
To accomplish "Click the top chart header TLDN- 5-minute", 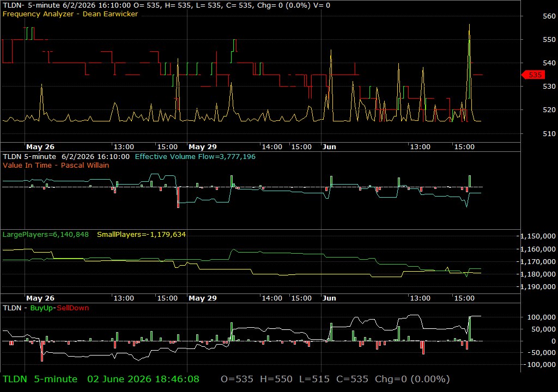I will (x=31, y=5).
